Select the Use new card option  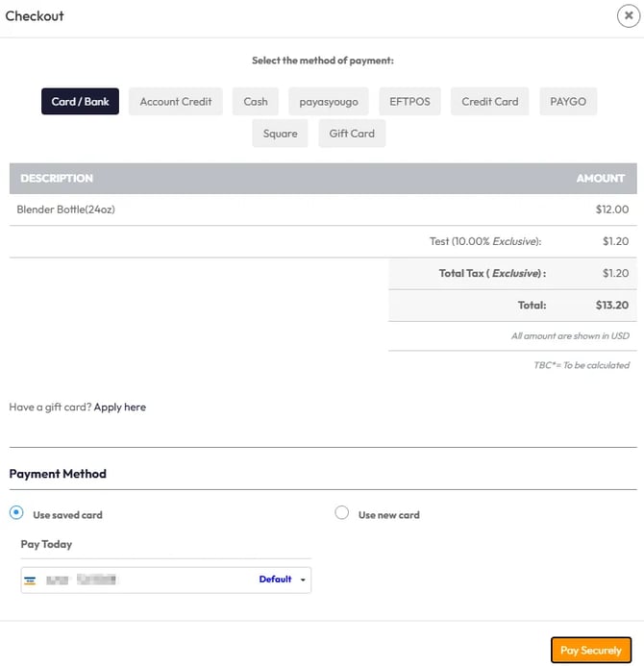(x=341, y=513)
